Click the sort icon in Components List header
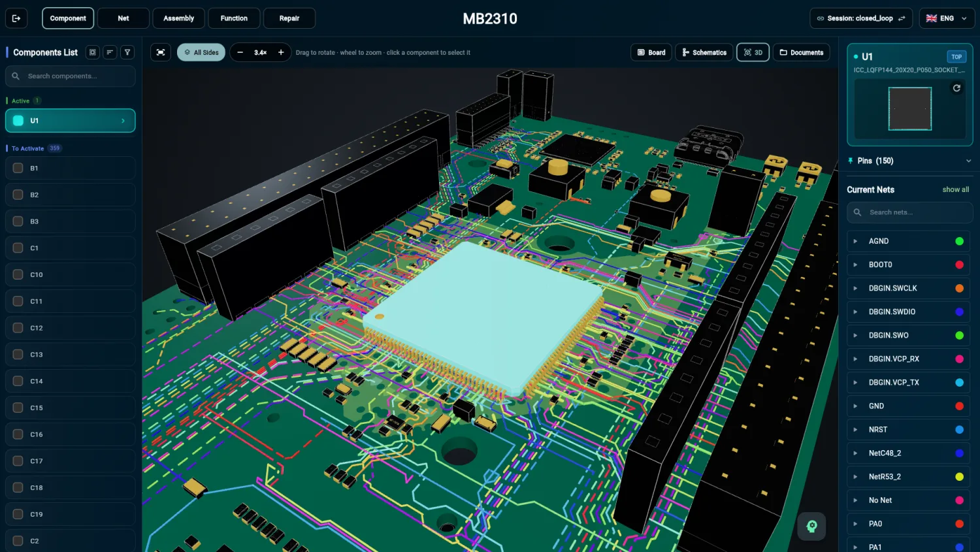 pyautogui.click(x=110, y=52)
